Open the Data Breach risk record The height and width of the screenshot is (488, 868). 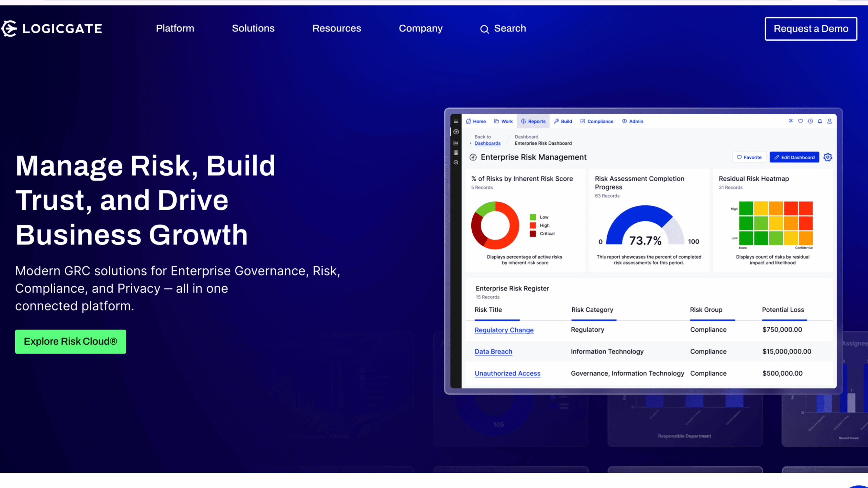pyautogui.click(x=493, y=351)
